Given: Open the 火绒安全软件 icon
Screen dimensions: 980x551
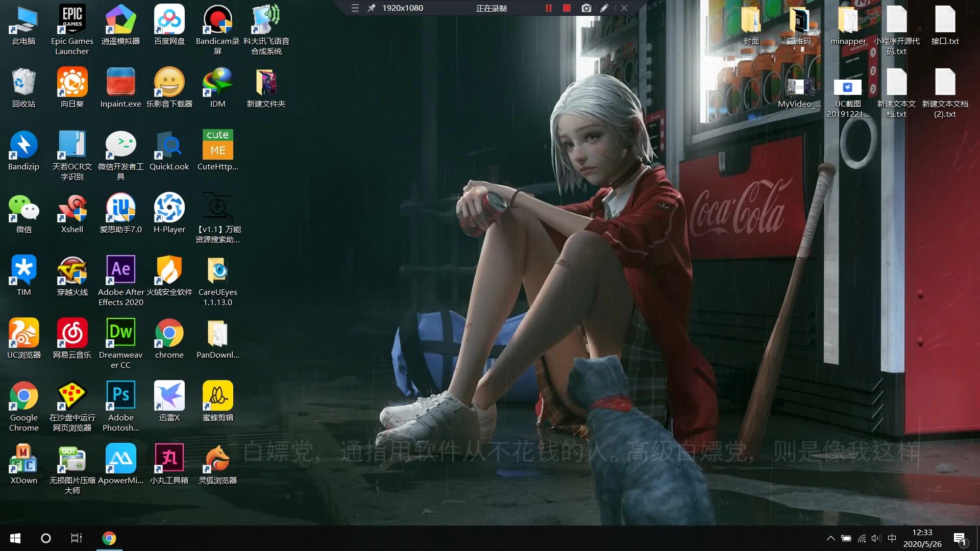Looking at the screenshot, I should point(169,276).
